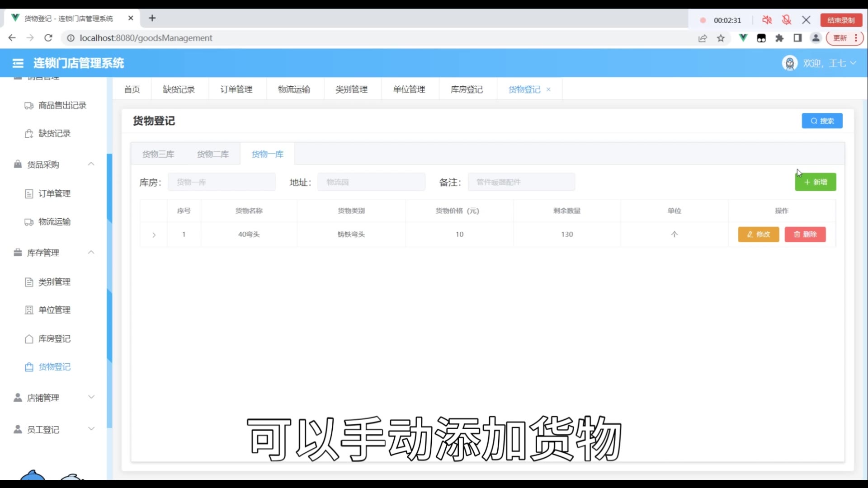
Task: Open the 库房登记 page tab
Action: 467,89
